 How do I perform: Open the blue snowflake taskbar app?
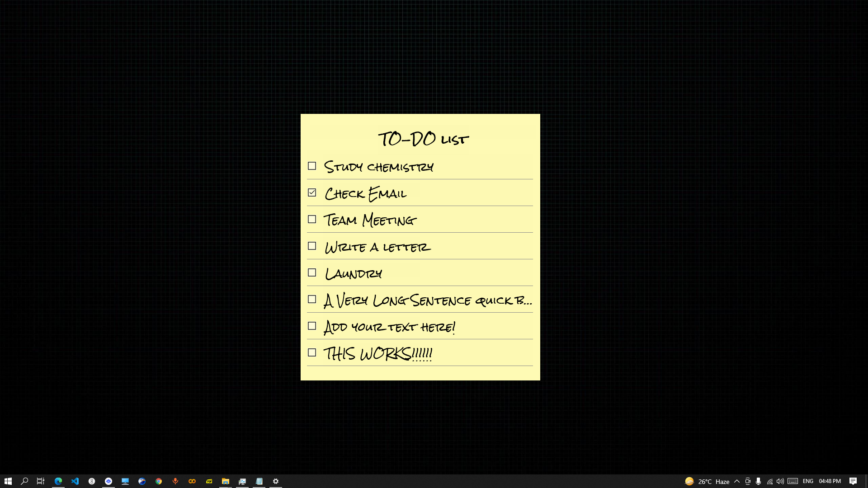point(108,481)
